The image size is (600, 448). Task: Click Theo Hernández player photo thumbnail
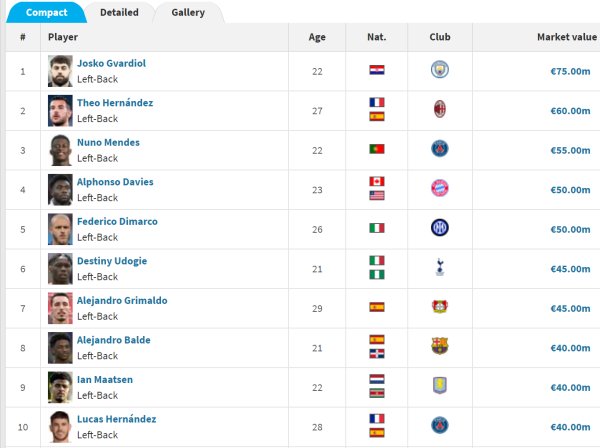pos(60,111)
